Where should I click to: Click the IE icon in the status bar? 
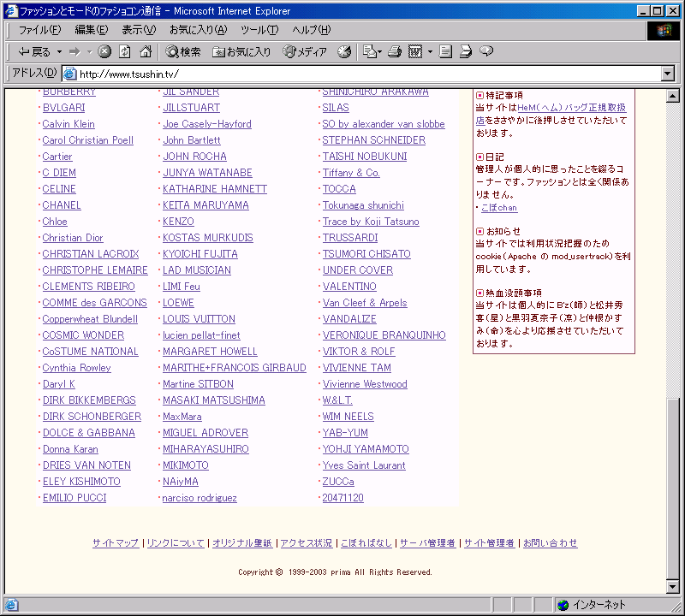pos(11,605)
